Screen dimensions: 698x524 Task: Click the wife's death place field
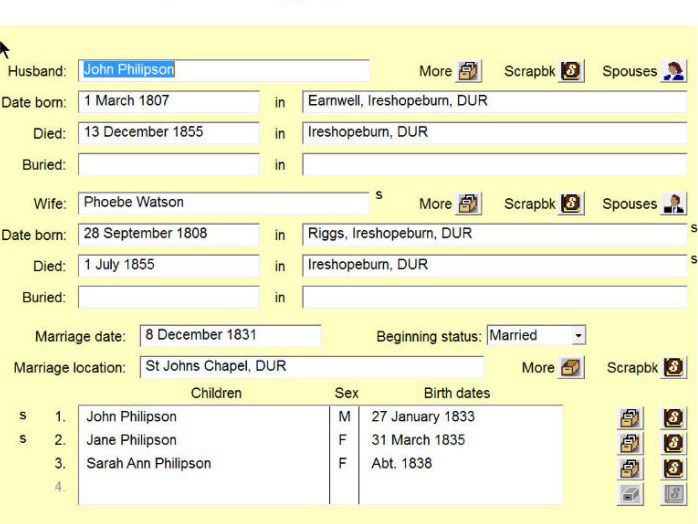[x=495, y=265]
